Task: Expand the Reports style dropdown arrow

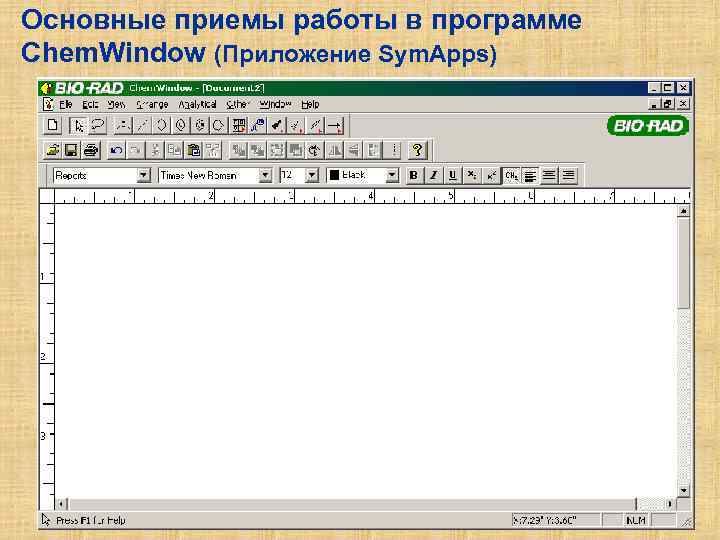Action: tap(143, 175)
